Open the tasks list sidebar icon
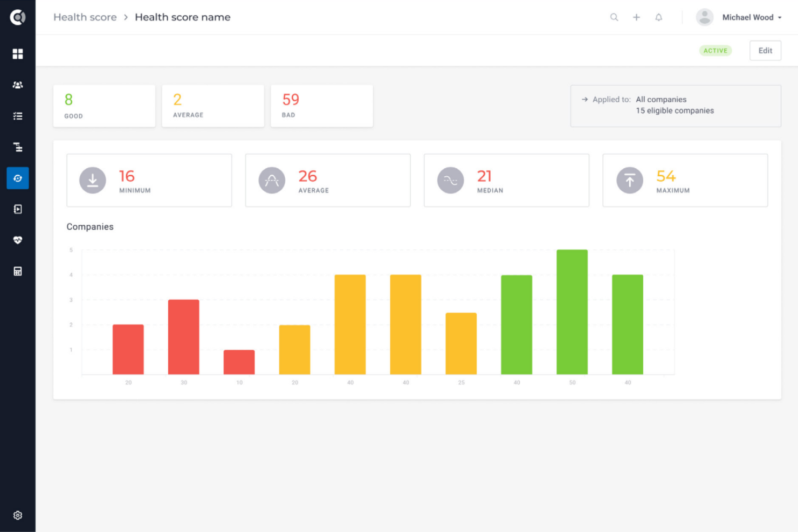Image resolution: width=798 pixels, height=532 pixels. [18, 116]
